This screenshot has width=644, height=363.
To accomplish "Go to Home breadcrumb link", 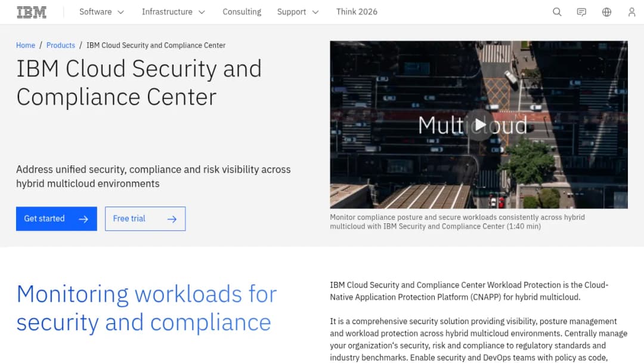I will point(26,45).
